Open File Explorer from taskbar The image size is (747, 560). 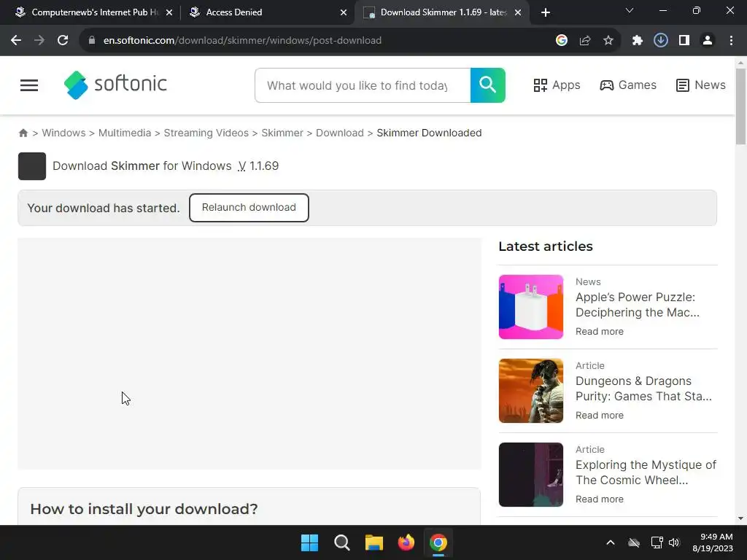point(374,542)
